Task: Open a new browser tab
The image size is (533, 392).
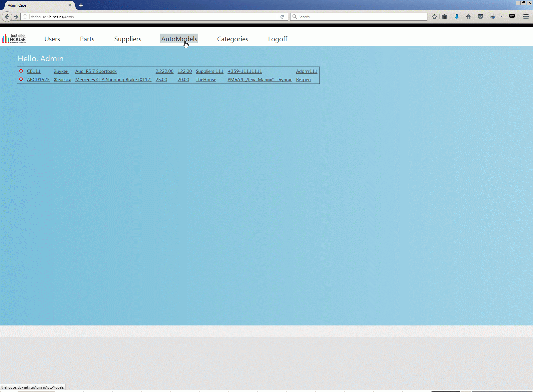Action: click(x=81, y=5)
